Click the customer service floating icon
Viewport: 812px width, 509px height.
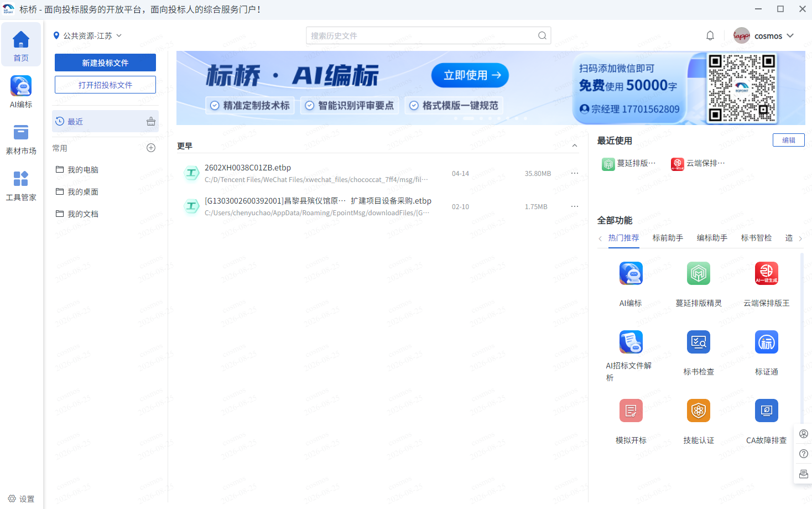pos(804,434)
